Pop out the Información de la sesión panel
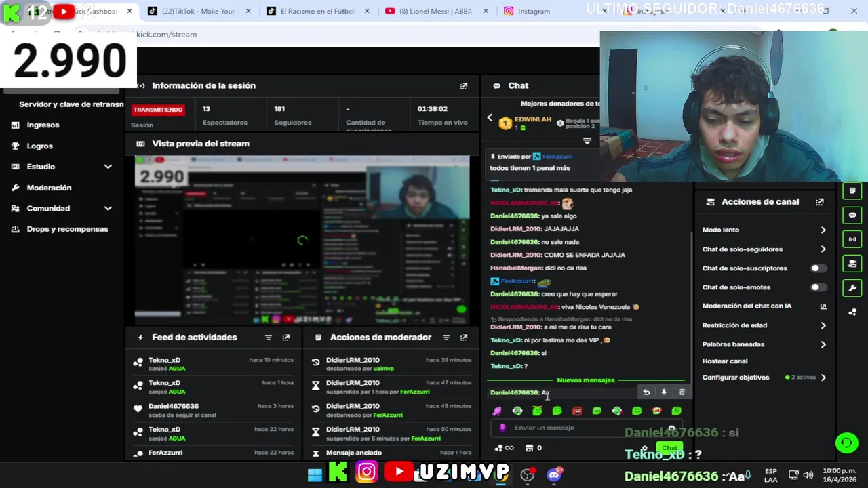This screenshot has width=868, height=488. [464, 86]
